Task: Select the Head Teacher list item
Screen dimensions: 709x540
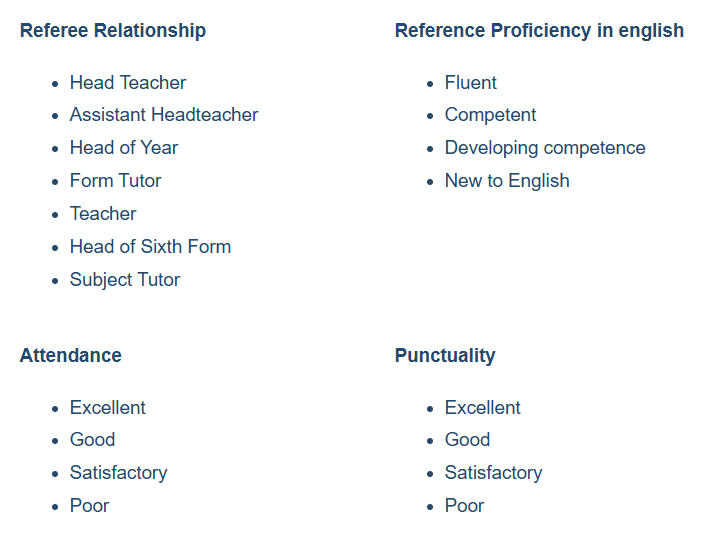Action: [128, 82]
